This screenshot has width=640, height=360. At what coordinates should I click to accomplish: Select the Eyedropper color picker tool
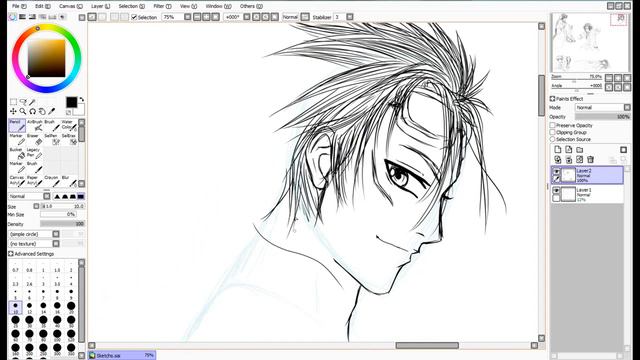tap(51, 111)
